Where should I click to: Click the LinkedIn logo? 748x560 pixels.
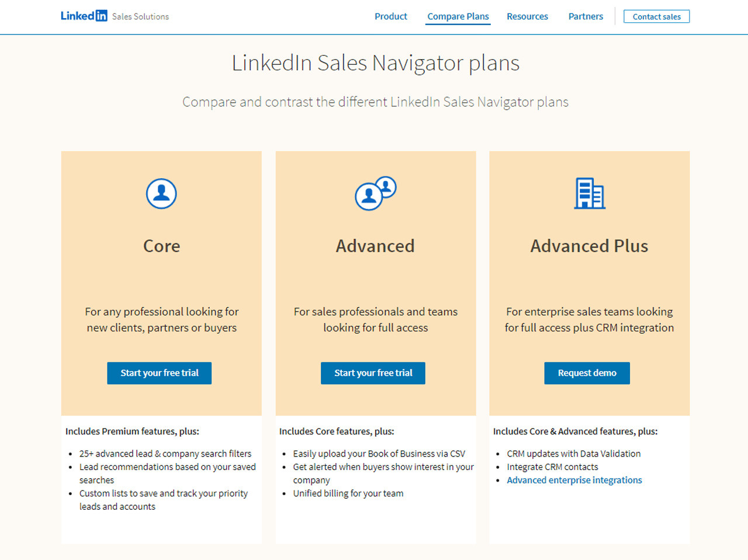click(x=84, y=16)
